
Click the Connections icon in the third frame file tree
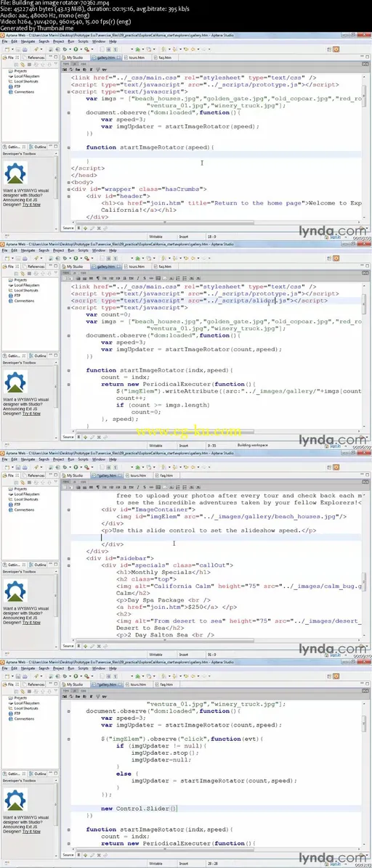click(10, 509)
